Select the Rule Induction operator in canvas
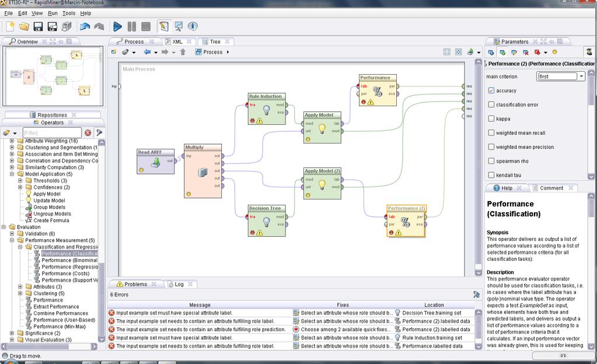The height and width of the screenshot is (364, 597). (267, 108)
